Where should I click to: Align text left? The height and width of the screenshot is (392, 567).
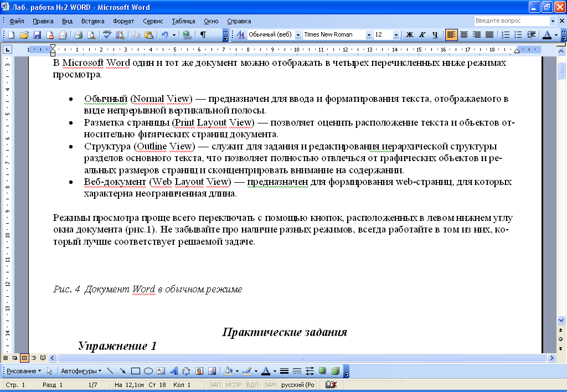click(451, 35)
